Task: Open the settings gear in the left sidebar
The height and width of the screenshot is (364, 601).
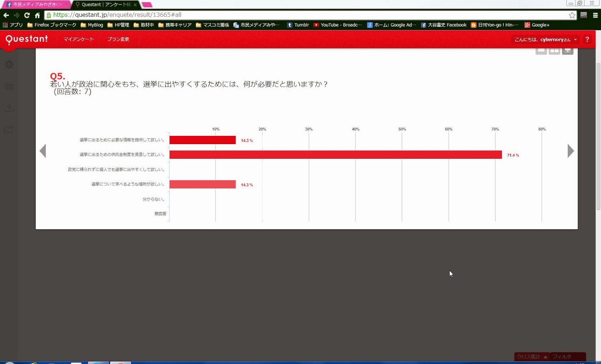Action: point(9,65)
